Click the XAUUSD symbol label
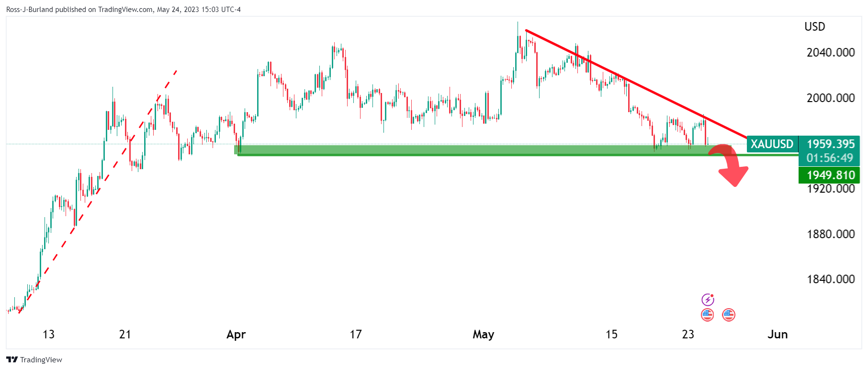The image size is (868, 370). (x=772, y=144)
